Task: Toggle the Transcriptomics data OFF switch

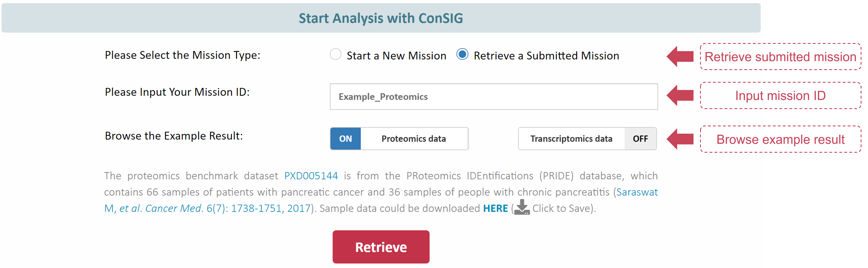Action: point(640,138)
